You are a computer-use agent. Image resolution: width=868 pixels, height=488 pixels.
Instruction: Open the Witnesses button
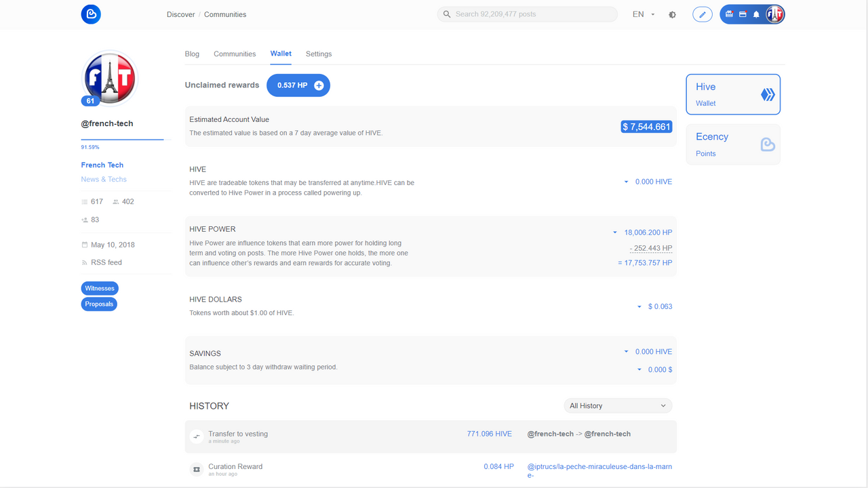(100, 288)
